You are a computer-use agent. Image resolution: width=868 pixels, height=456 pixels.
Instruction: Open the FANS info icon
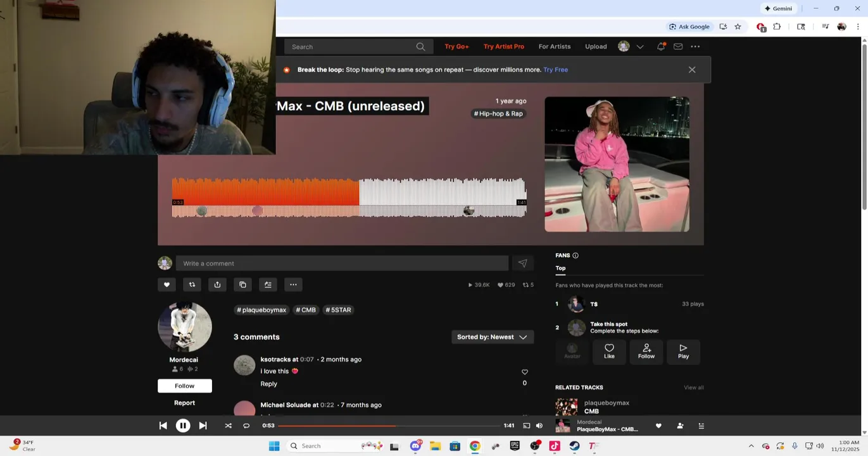point(576,255)
